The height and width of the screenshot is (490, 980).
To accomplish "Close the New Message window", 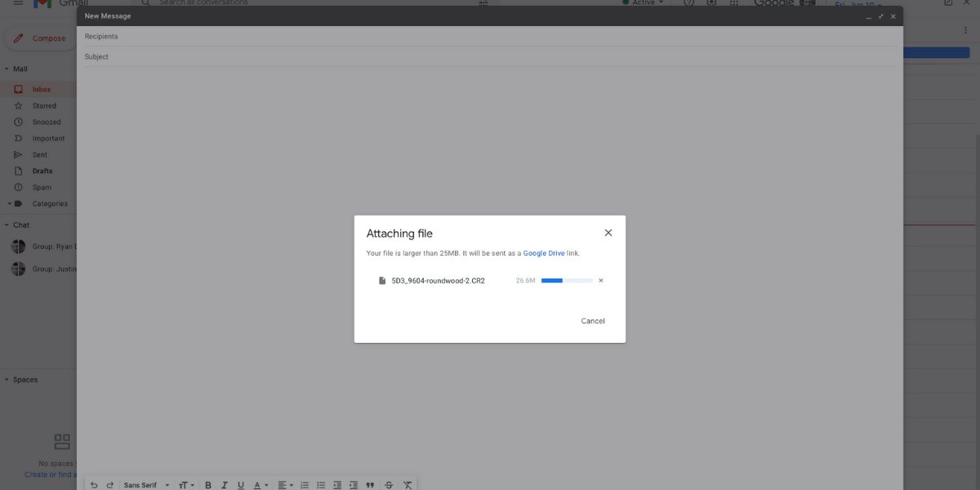I will click(893, 16).
